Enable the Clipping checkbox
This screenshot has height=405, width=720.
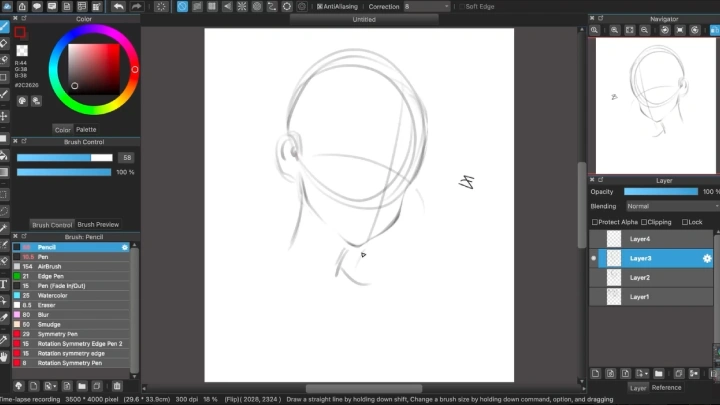tap(645, 222)
